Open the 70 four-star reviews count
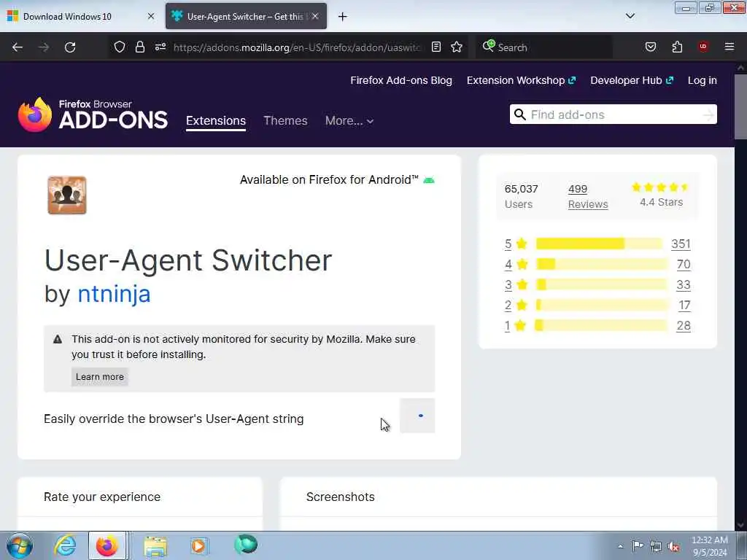This screenshot has height=560, width=747. coord(684,264)
